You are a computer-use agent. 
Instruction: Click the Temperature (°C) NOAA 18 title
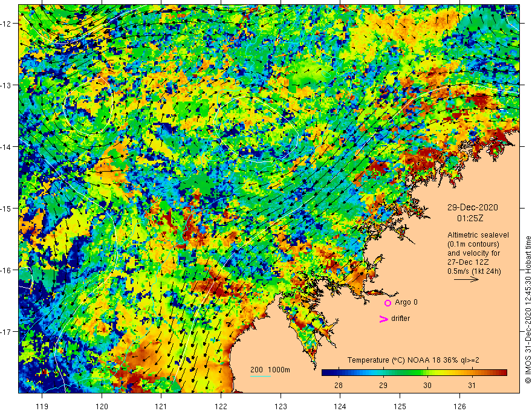click(x=414, y=360)
